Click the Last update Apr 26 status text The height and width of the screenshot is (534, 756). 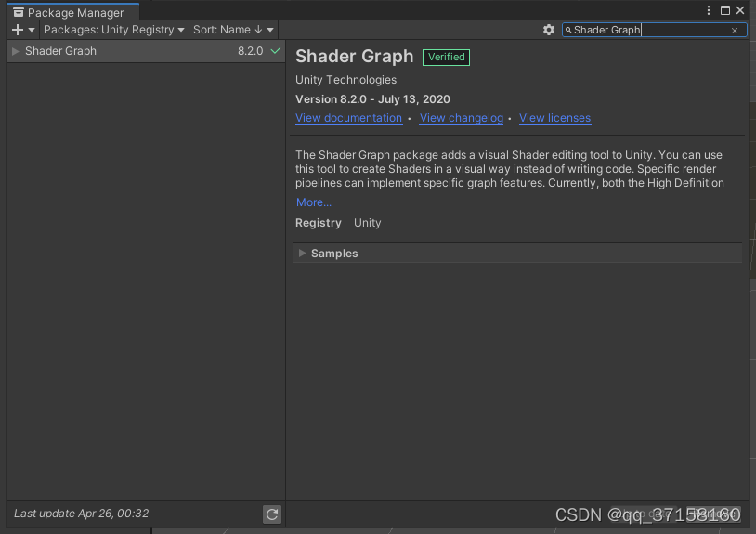tap(81, 514)
